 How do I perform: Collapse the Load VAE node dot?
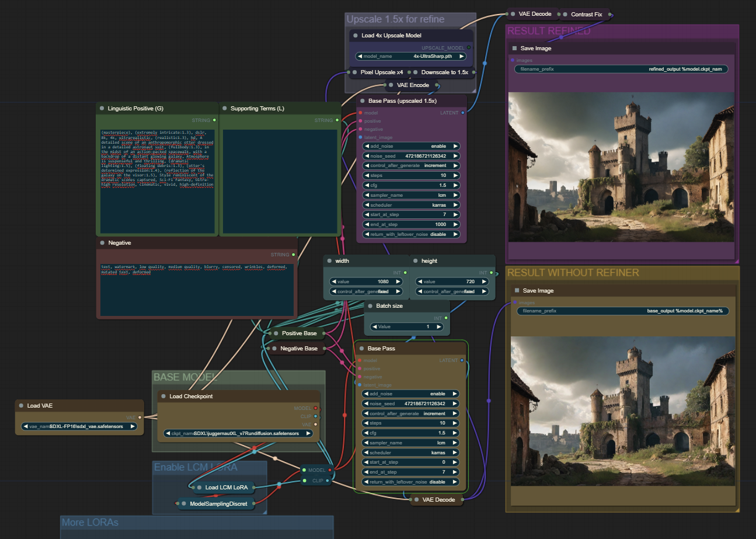(x=21, y=405)
